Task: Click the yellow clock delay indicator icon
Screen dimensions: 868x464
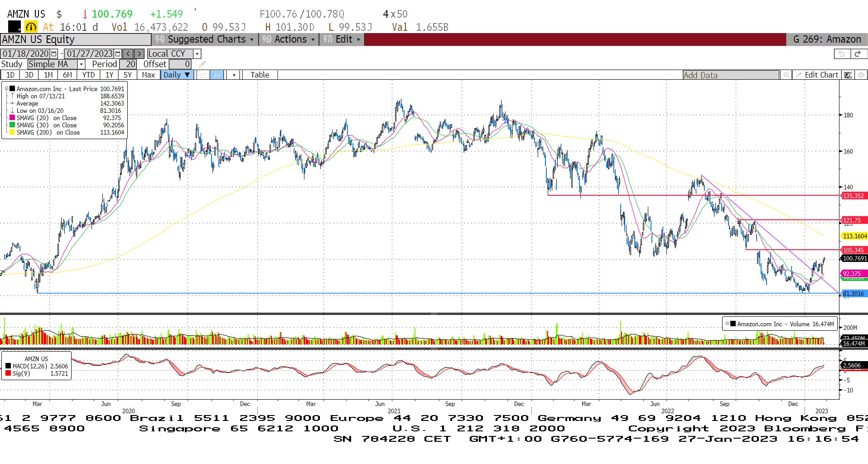Action: pos(31,27)
